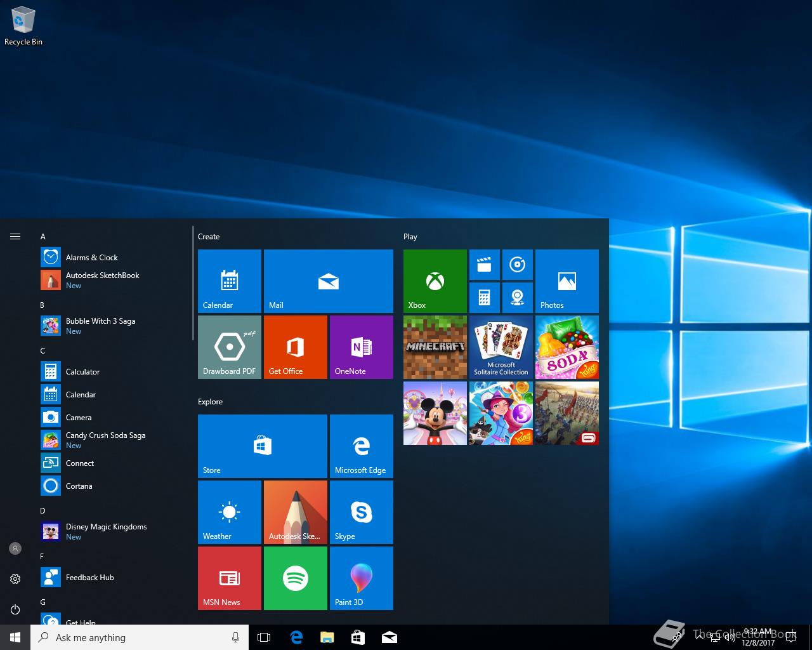Open Cortana from the app list

[114, 486]
